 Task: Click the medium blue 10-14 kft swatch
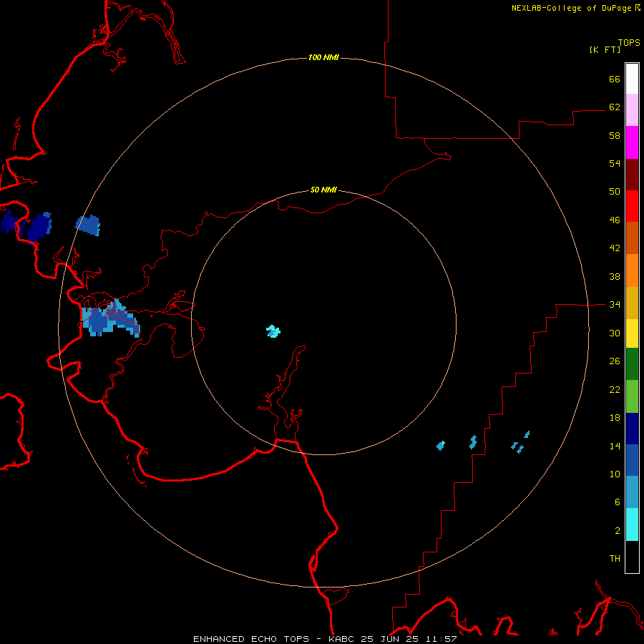click(632, 460)
